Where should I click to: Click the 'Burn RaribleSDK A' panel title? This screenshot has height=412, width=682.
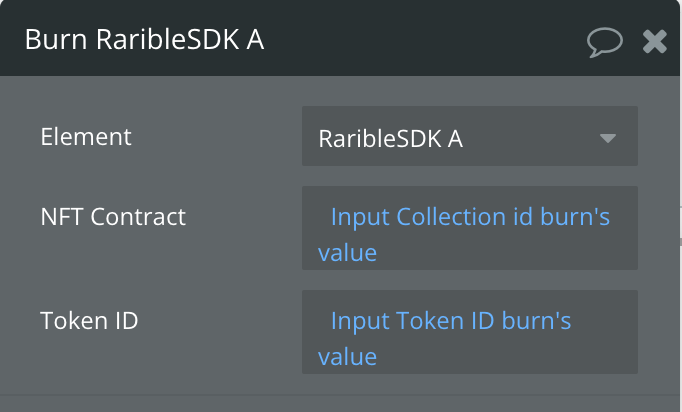[x=144, y=40]
